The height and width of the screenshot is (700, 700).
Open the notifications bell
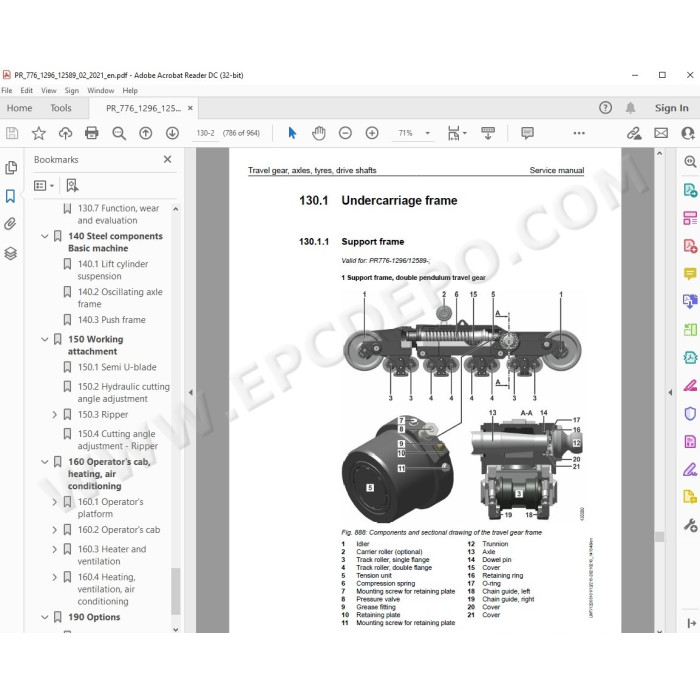(x=630, y=108)
